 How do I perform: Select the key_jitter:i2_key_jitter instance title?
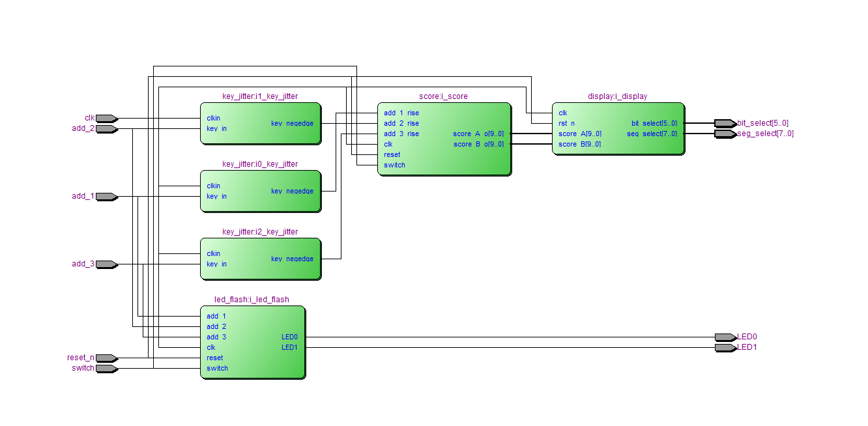pos(260,232)
